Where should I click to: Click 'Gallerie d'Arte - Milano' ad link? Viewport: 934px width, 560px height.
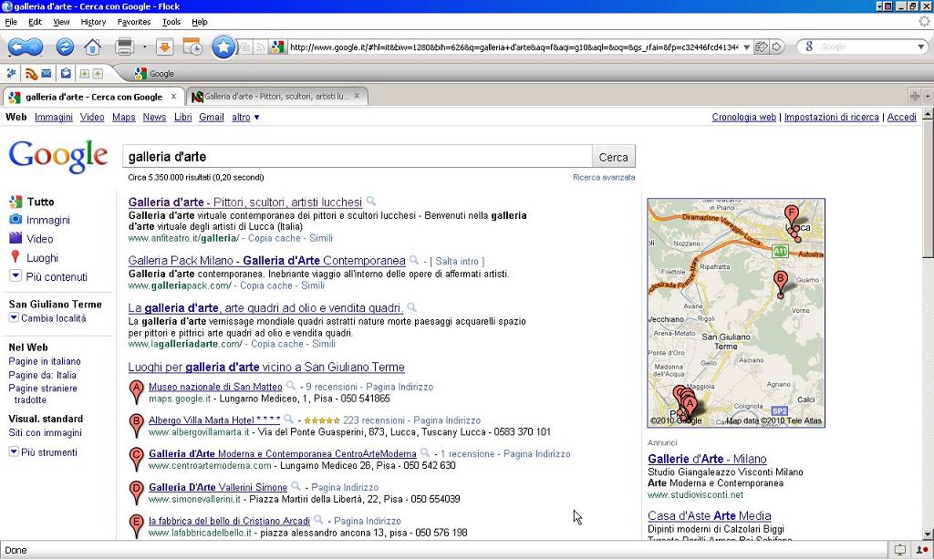point(707,459)
